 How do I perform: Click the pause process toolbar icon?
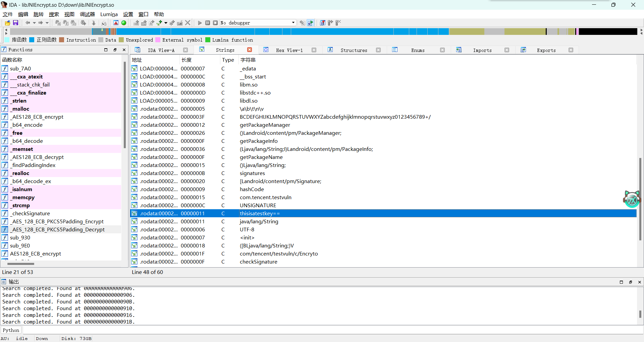[x=208, y=23]
